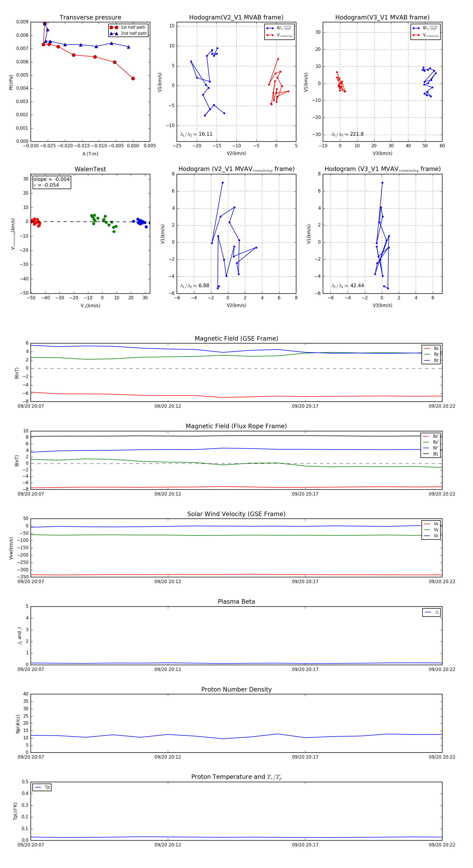Image resolution: width=473 pixels, height=868 pixels.
Task: Select the "slope = -0.004" text
Action: [52, 179]
